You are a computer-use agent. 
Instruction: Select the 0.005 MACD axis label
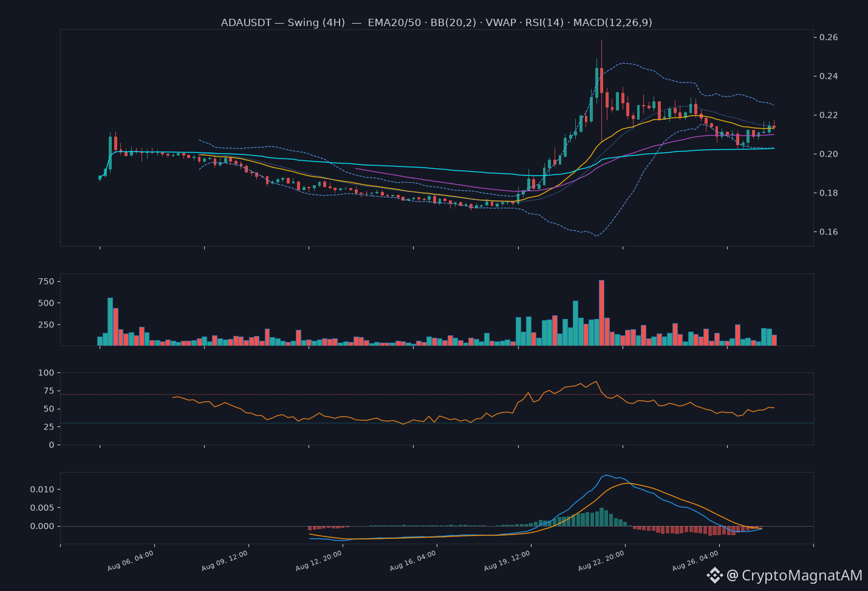tap(42, 508)
